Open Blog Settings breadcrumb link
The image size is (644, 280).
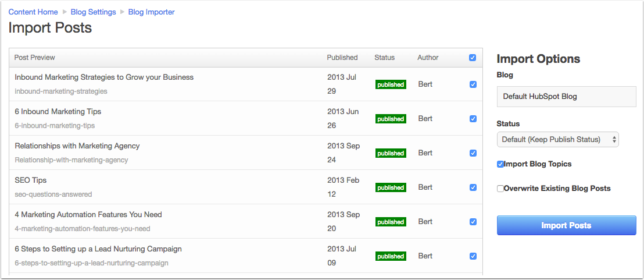pyautogui.click(x=93, y=12)
